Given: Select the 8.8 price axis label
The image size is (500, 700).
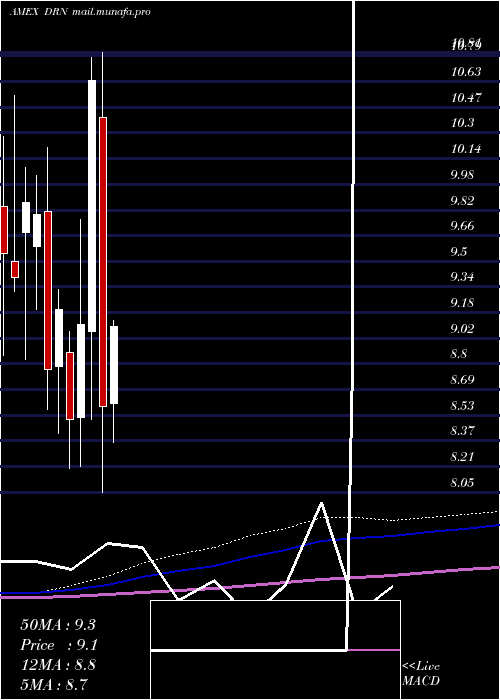Looking at the screenshot, I should click(x=458, y=354).
